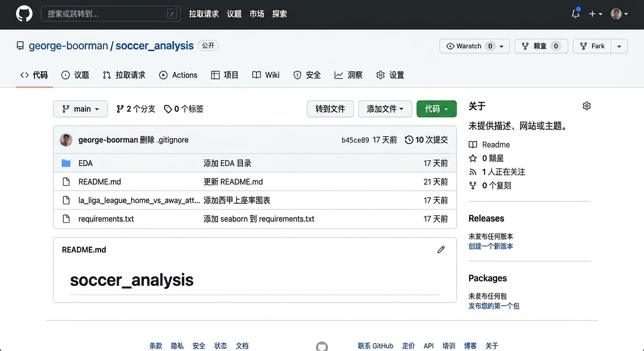Screen dimensions: 644x351
Task: Open the 拉取请求 repository tab
Action: click(124, 75)
